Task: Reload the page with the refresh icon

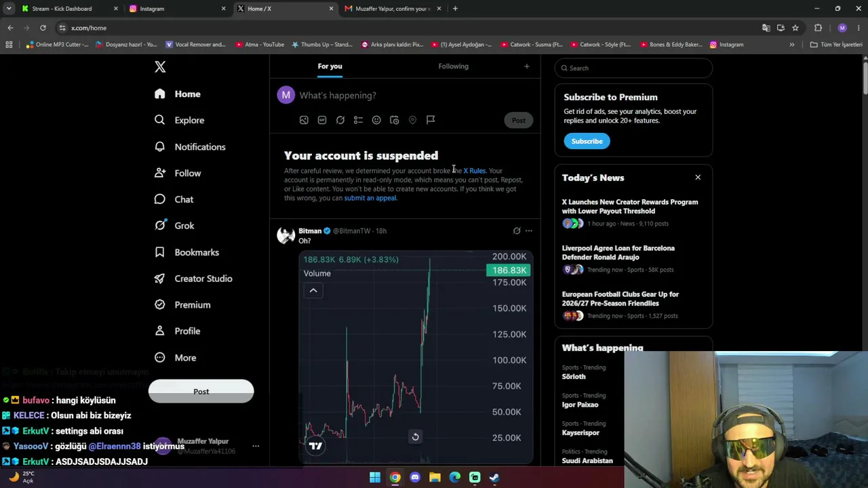Action: [x=43, y=28]
